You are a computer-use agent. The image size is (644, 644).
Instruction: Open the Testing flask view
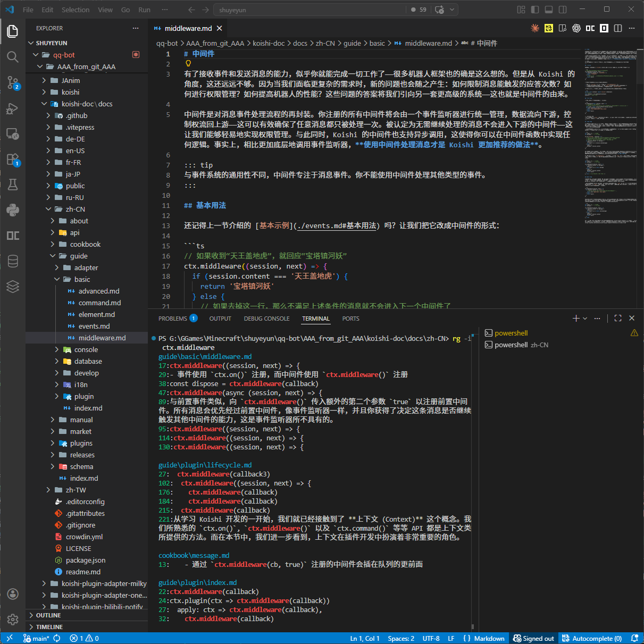13,185
